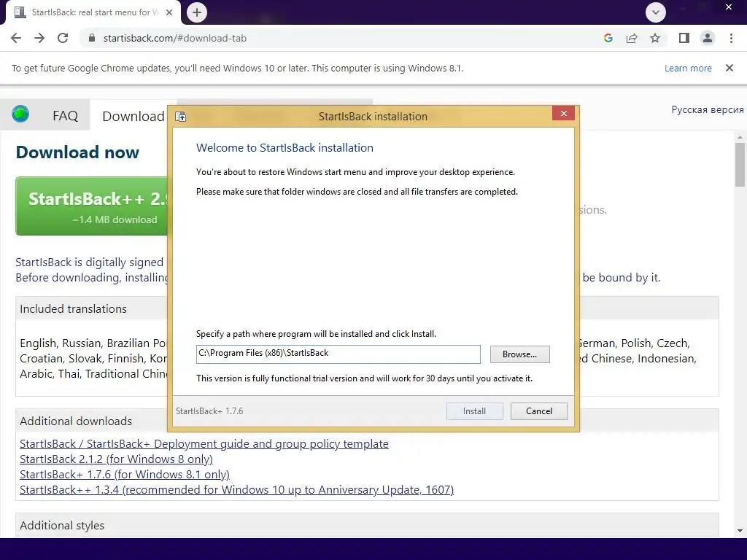Viewport: 747px width, 560px height.
Task: Close the StartIsBack installation dialog
Action: tap(564, 113)
